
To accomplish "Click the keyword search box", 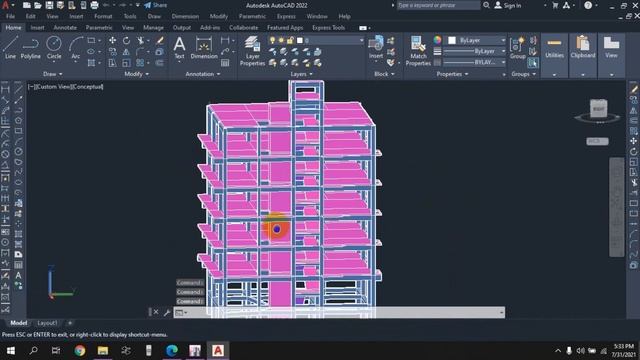I will (x=438, y=5).
